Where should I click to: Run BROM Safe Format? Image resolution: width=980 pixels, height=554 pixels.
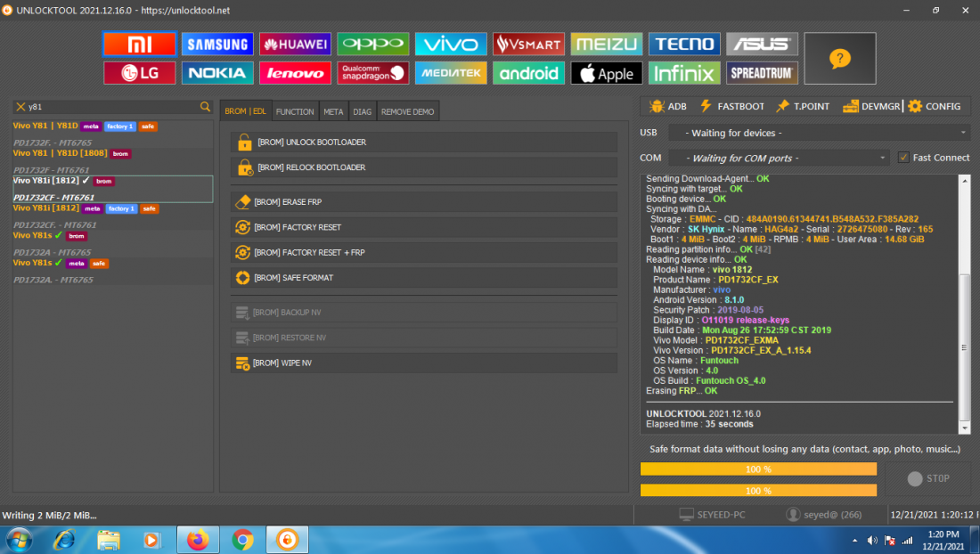424,277
